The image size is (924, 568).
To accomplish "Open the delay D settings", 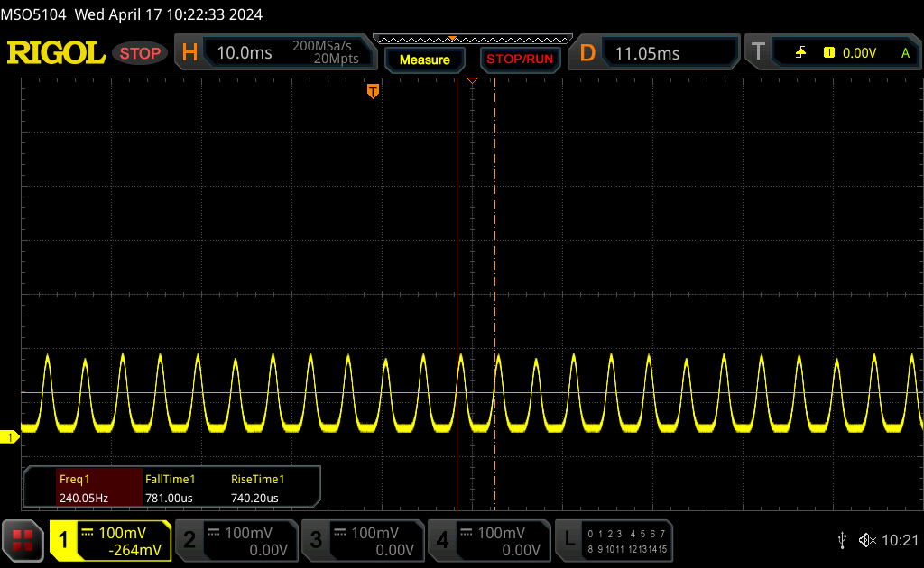I will click(587, 53).
